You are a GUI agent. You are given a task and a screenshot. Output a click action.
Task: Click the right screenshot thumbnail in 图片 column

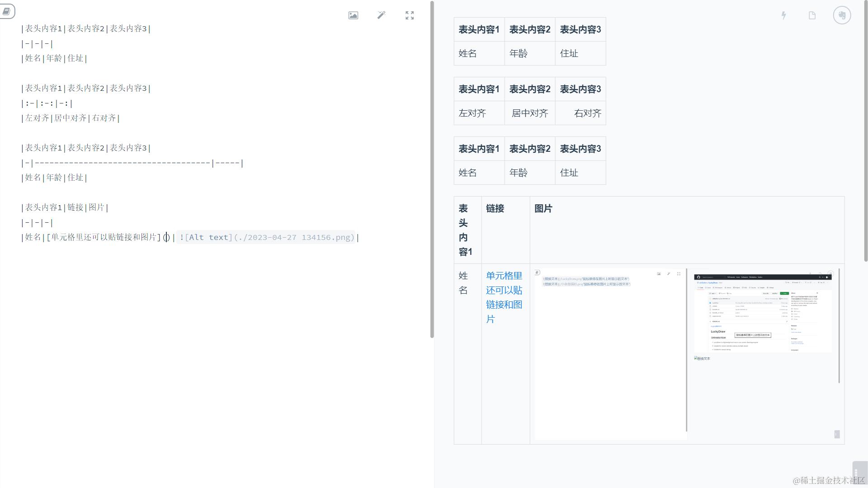point(762,312)
